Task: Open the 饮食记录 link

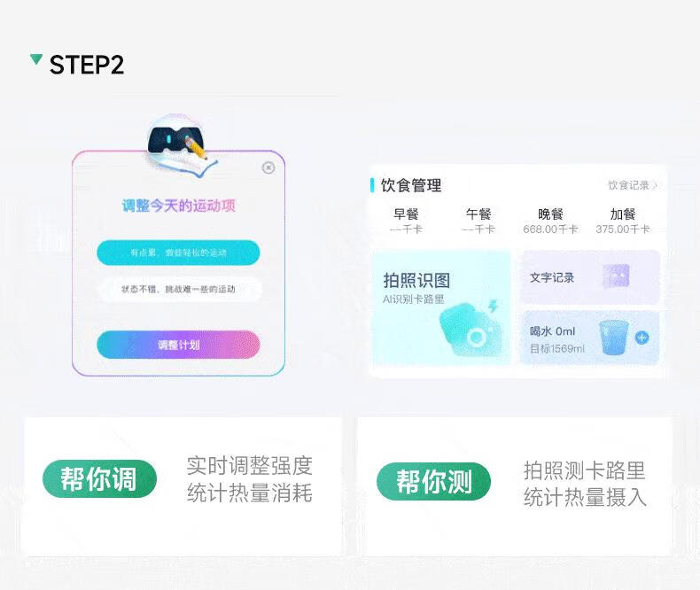Action: 628,185
